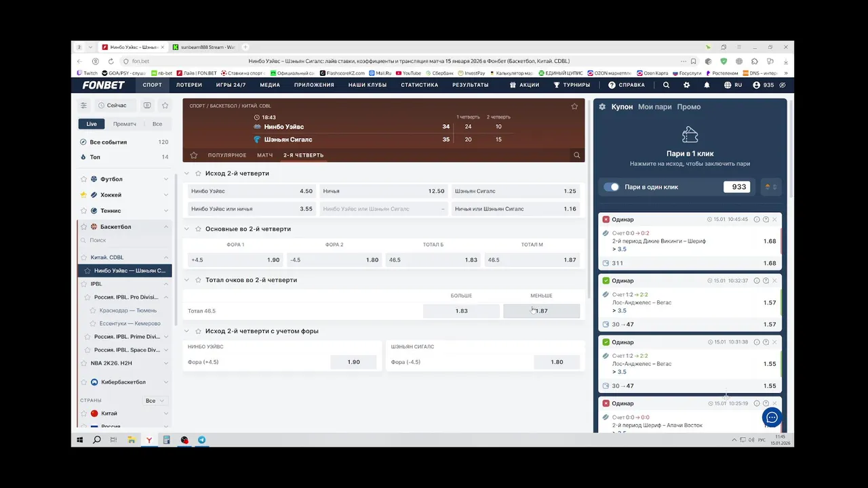This screenshot has width=868, height=488.
Task: Open Telegram from the Windows taskbar
Action: [x=201, y=440]
